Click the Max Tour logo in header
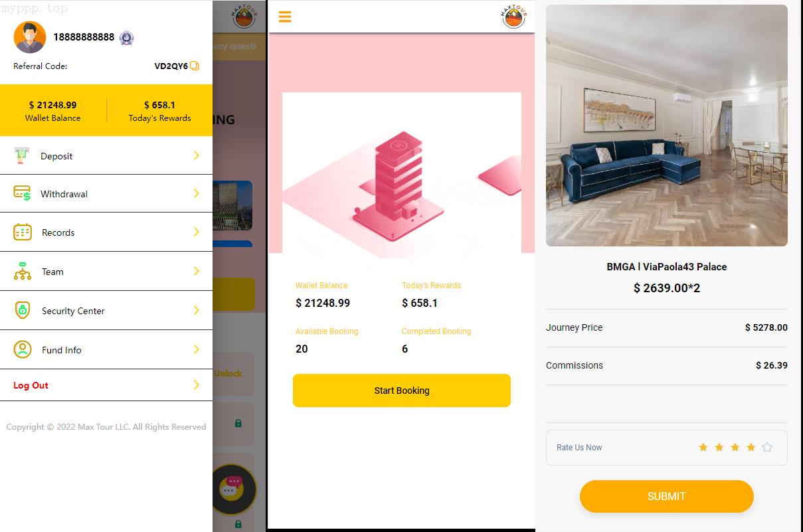The height and width of the screenshot is (532, 803). click(x=514, y=17)
